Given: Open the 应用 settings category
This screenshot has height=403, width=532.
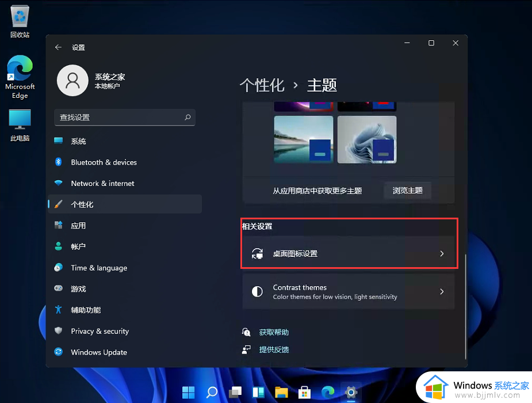Looking at the screenshot, I should pyautogui.click(x=125, y=226).
